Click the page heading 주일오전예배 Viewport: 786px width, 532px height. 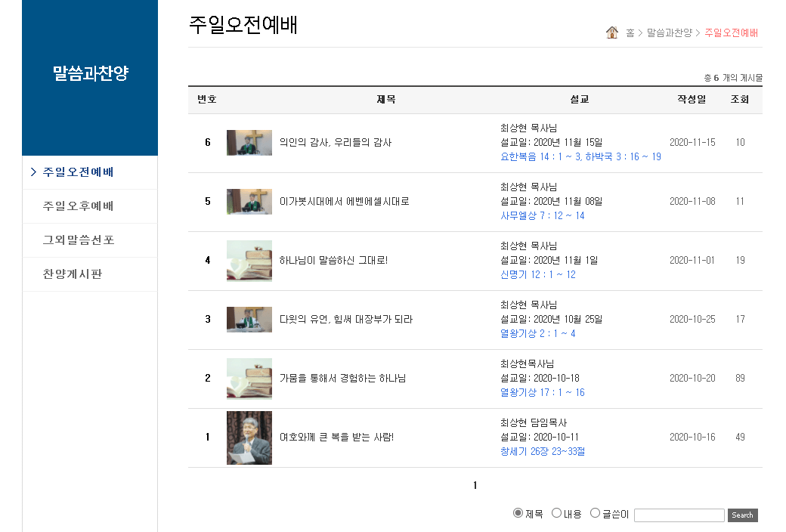(x=243, y=25)
